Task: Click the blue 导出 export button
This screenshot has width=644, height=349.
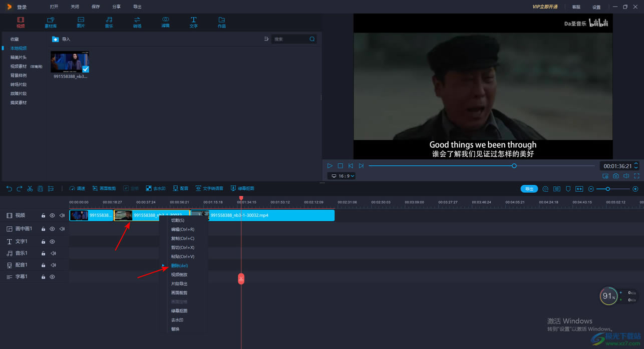Action: tap(529, 189)
